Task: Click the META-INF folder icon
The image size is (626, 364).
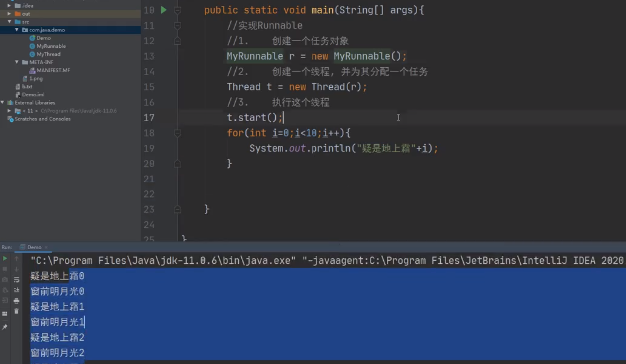Action: (x=25, y=62)
